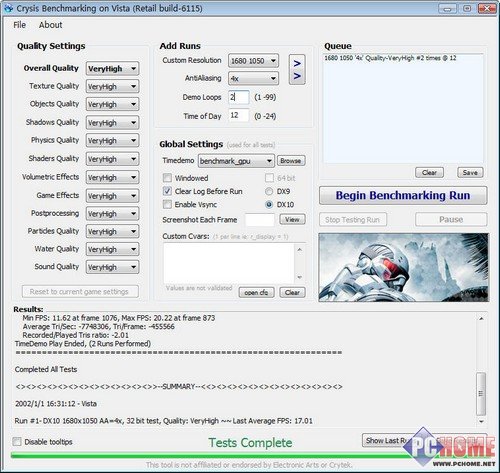Screen dimensions: 500x473
Task: Click the Results scroll-up arrow
Action: coord(481,319)
